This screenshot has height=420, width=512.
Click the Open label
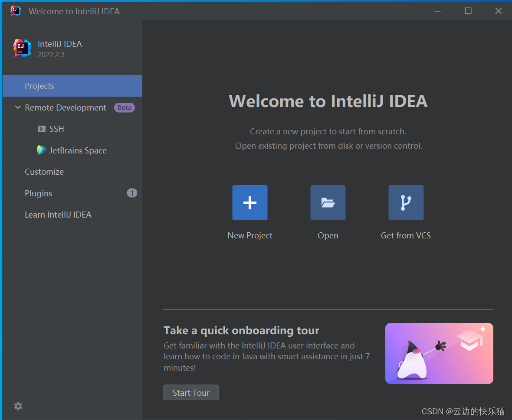click(328, 235)
